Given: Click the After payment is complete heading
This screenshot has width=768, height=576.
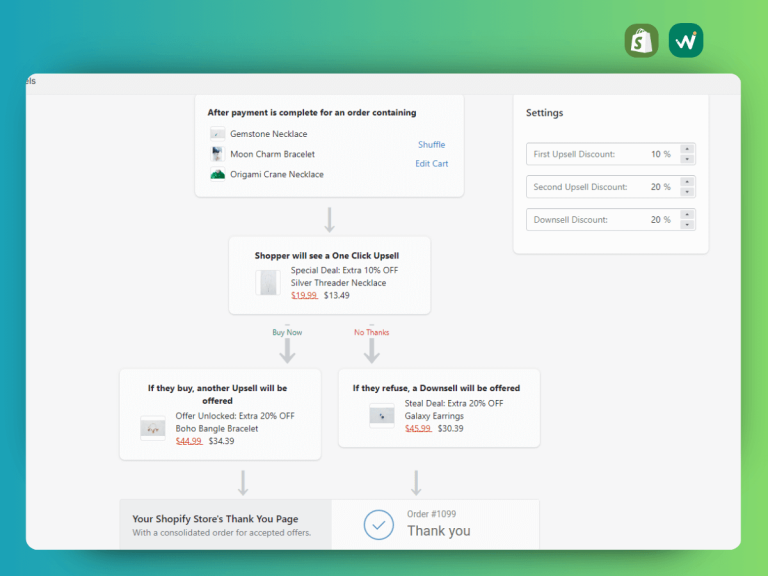Looking at the screenshot, I should click(x=312, y=113).
